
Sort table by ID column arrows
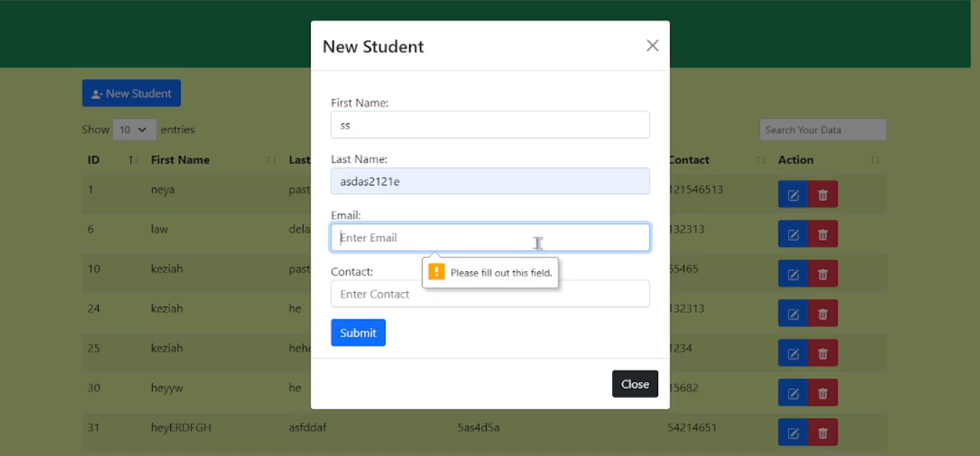[133, 160]
